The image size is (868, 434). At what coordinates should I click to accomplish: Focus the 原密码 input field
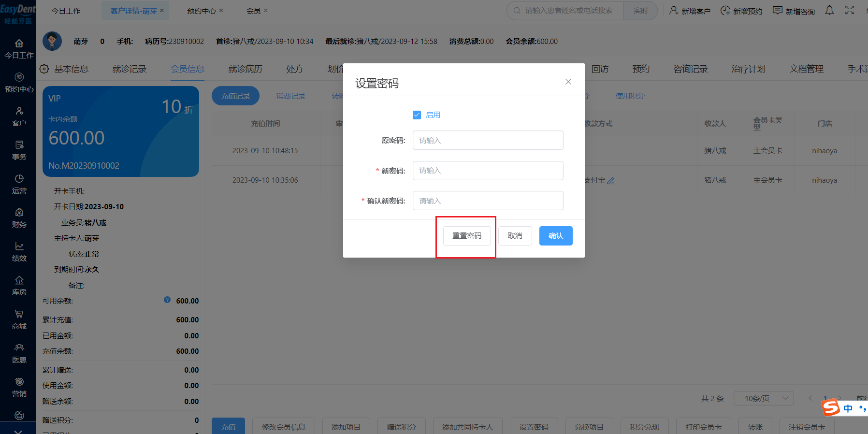tap(488, 140)
